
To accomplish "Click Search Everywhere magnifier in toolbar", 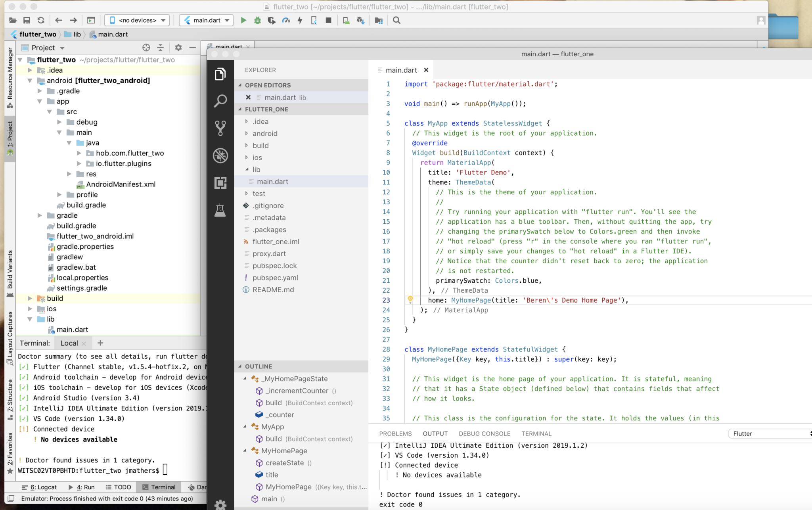I will coord(396,20).
